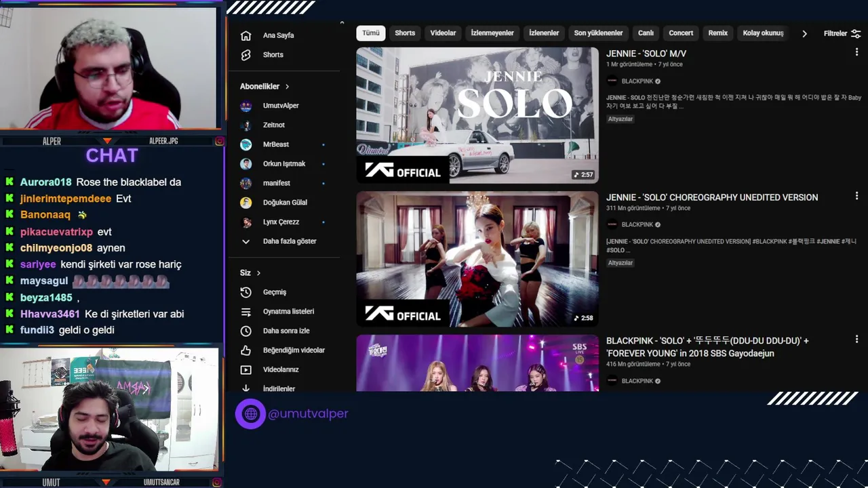This screenshot has width=868, height=488.
Task: Click the @umutvalper handle text
Action: coord(308,413)
